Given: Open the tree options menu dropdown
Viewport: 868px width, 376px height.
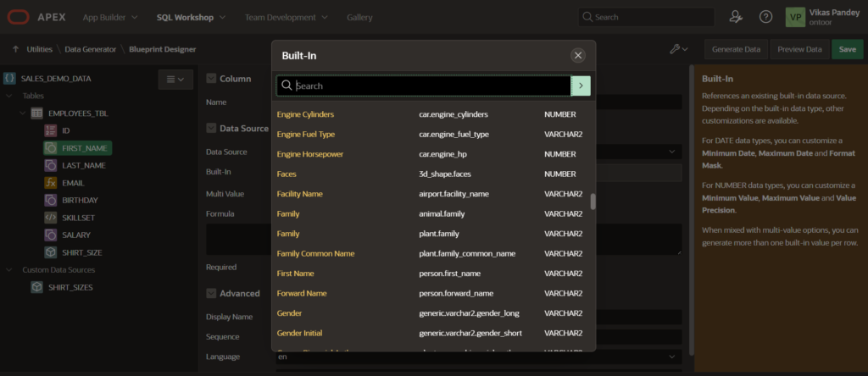Looking at the screenshot, I should pos(176,79).
